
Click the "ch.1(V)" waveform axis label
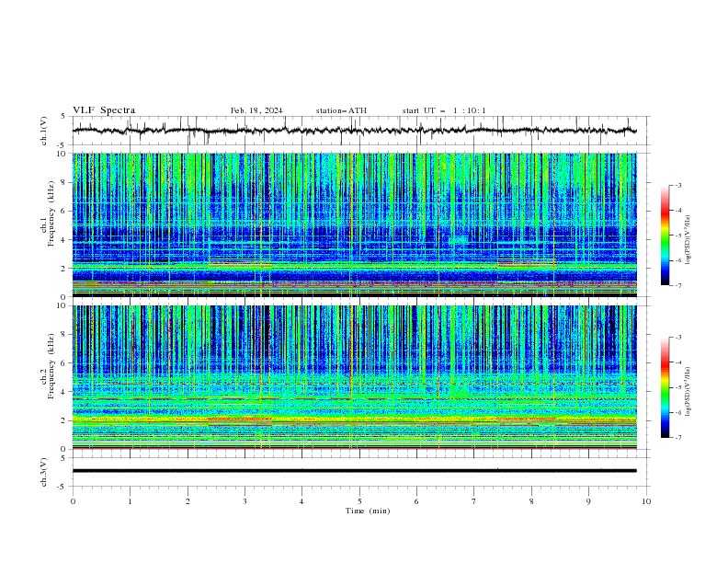[x=44, y=131]
